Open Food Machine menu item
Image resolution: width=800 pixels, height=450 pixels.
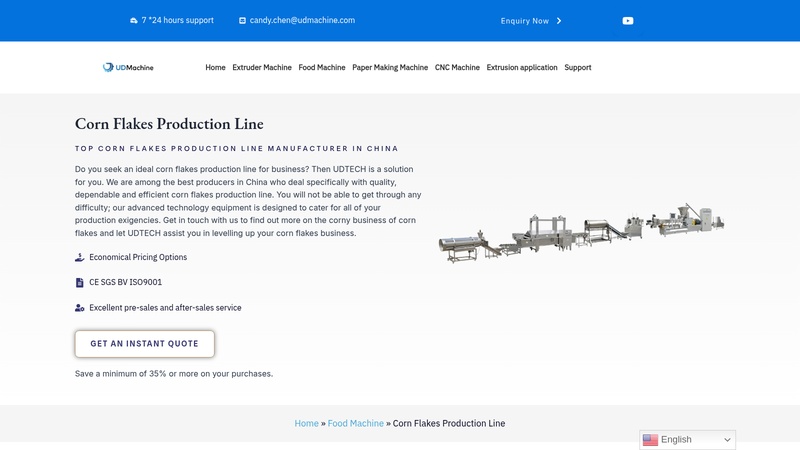(322, 67)
